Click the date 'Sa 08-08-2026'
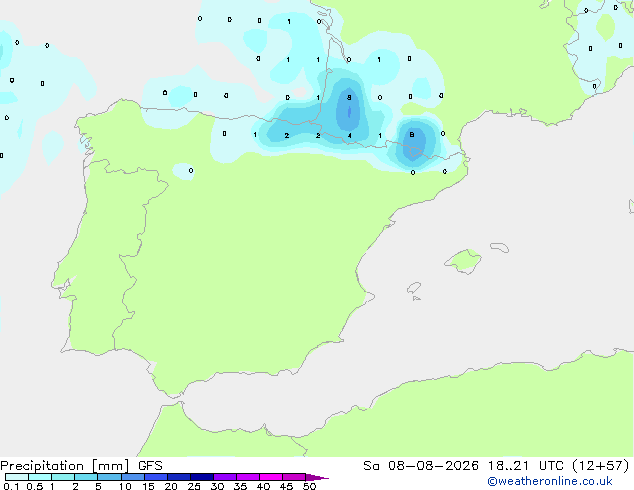This screenshot has width=634, height=490. (421, 466)
